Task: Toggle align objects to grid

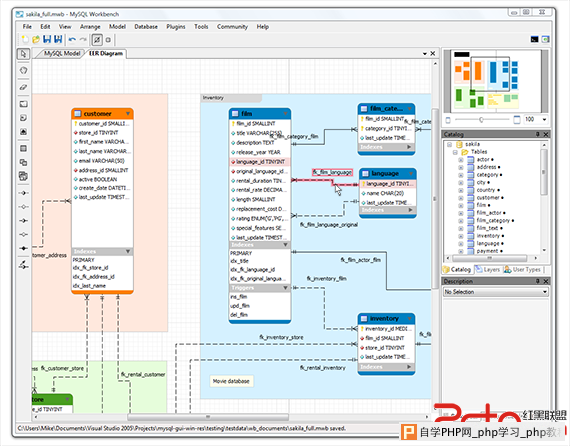Action: [x=108, y=39]
